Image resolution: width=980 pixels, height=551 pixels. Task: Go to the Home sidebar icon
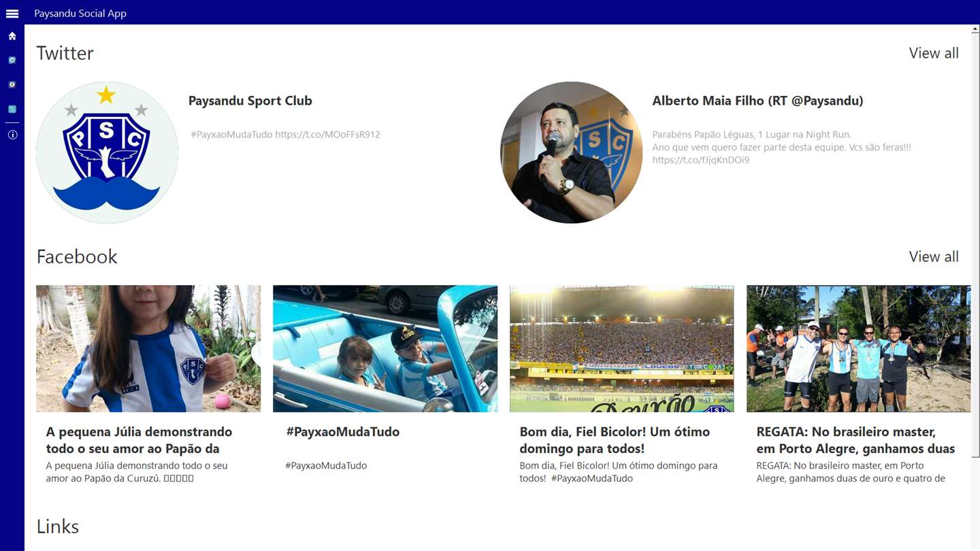tap(12, 36)
